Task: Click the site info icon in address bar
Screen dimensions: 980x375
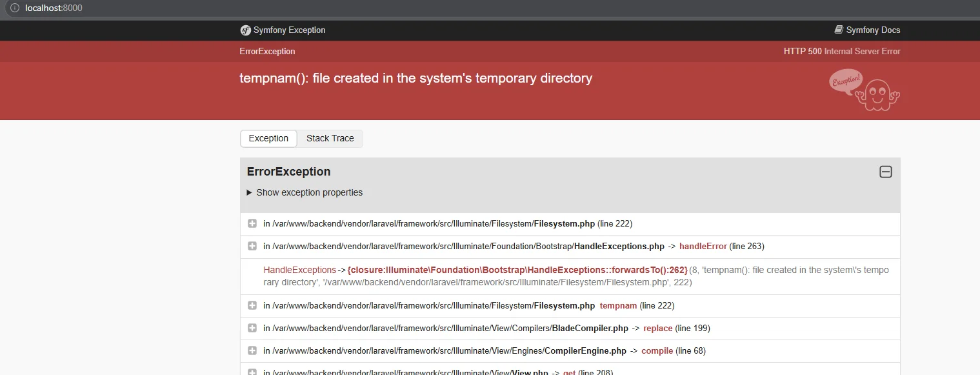Action: (14, 8)
